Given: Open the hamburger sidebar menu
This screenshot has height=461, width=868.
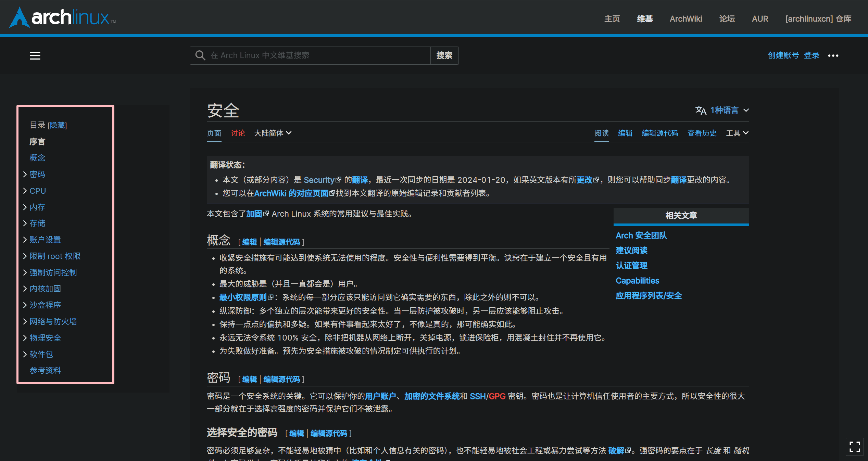Looking at the screenshot, I should pos(35,55).
